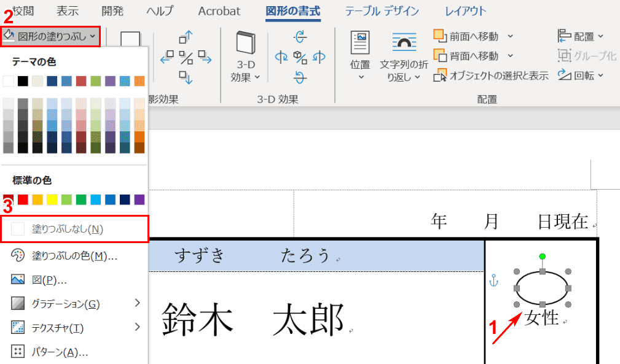Image resolution: width=620 pixels, height=364 pixels.
Task: Open the 配置 align dropdown
Action: [581, 36]
